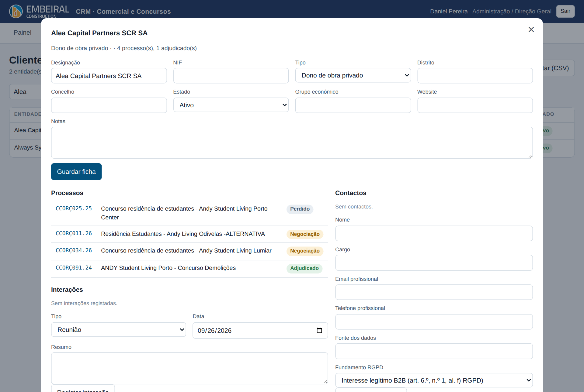Click the 'Sem contactos.' text

(x=354, y=207)
